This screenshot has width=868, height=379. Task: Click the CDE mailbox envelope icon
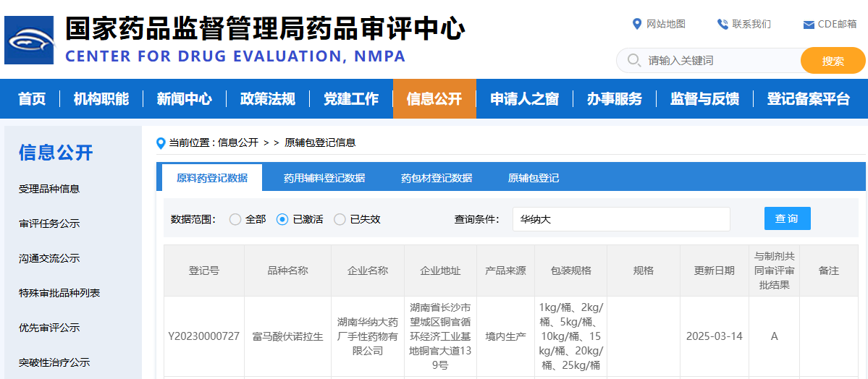pyautogui.click(x=809, y=25)
